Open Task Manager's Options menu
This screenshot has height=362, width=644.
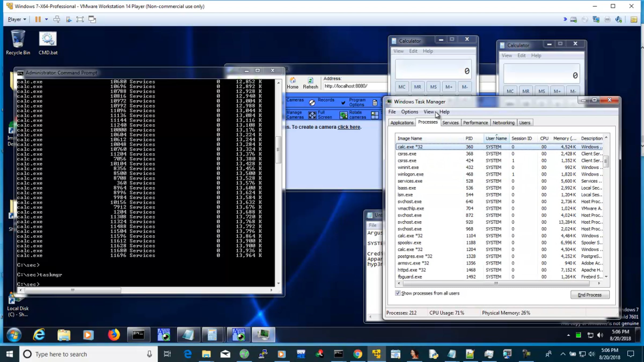[x=409, y=112]
